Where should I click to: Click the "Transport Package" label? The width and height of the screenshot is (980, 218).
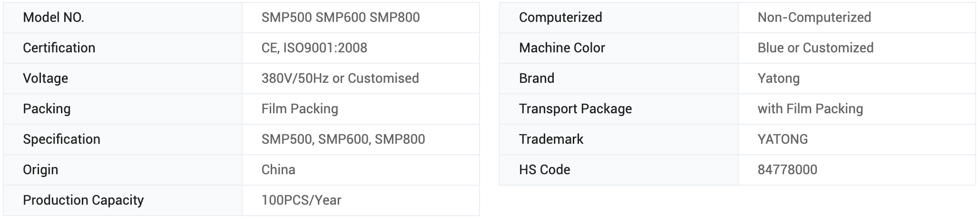(x=575, y=109)
